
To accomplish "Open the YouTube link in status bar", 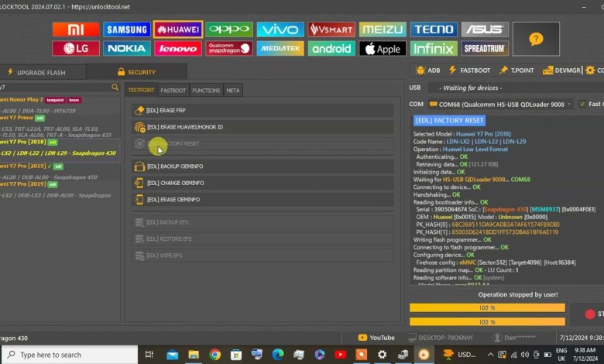I will pos(376,338).
